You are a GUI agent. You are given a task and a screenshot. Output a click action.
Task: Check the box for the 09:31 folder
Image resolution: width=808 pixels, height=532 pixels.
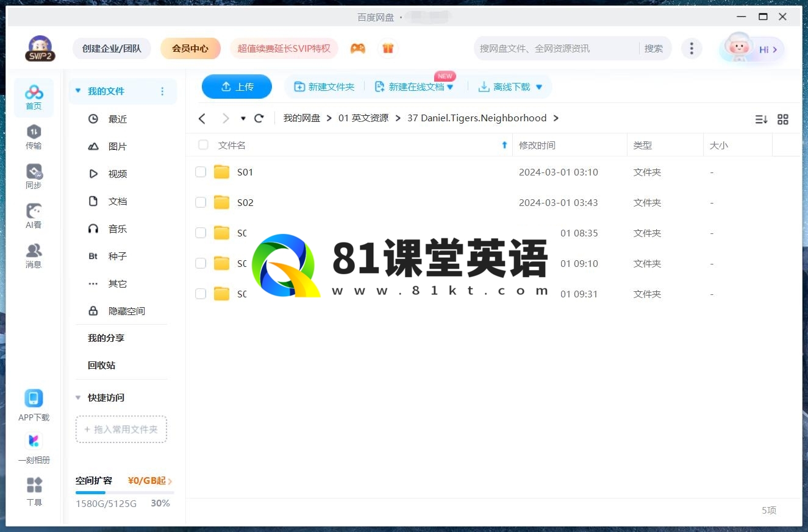coord(201,294)
